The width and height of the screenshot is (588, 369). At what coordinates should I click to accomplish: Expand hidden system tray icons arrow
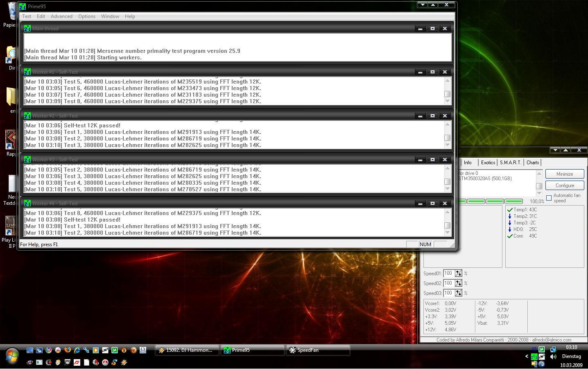[x=527, y=356]
